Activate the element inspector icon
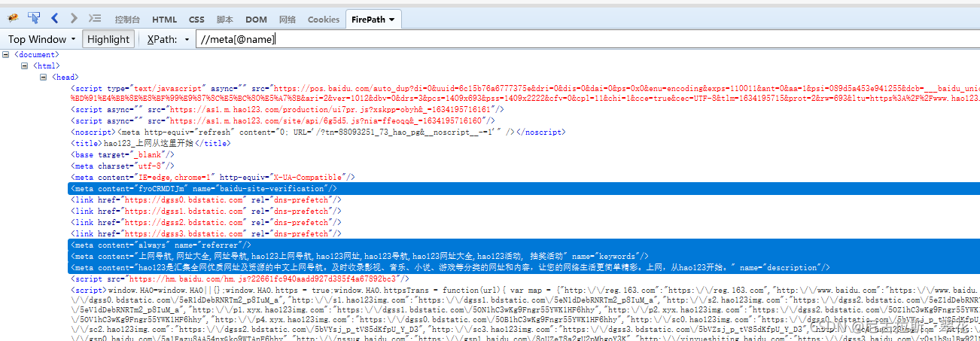 tap(34, 18)
